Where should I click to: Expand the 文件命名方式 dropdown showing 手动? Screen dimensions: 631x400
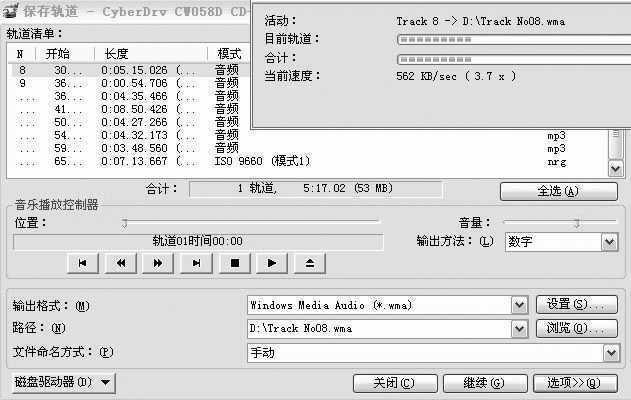pyautogui.click(x=610, y=352)
